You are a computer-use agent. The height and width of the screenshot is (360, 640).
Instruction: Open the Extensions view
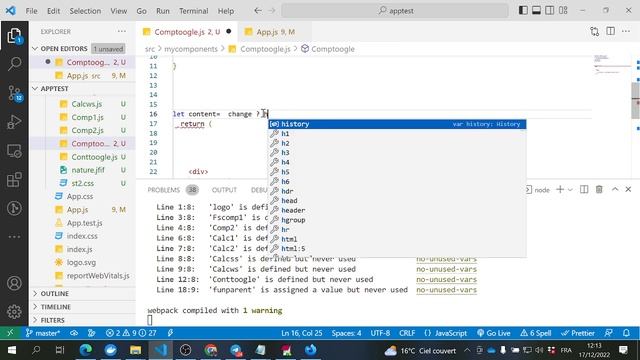[14, 180]
